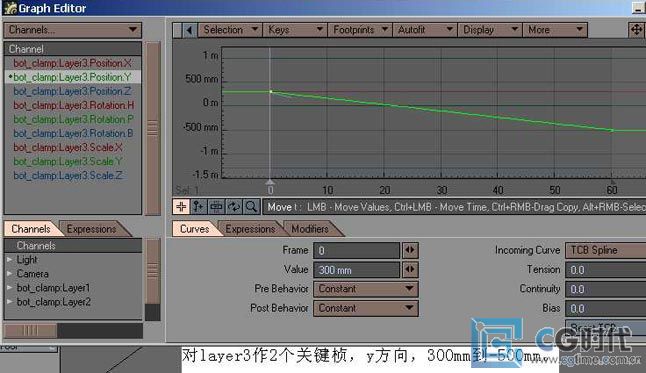Open the Selection dropdown menu

coord(230,30)
